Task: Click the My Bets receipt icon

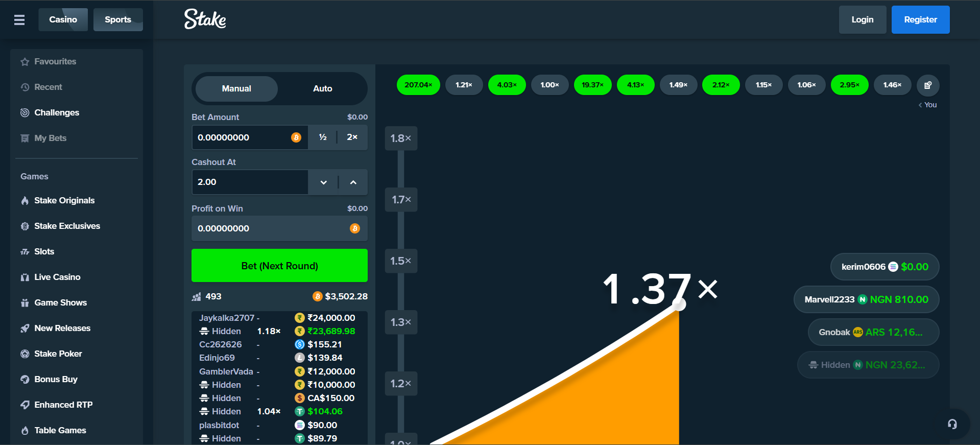Action: 25,138
